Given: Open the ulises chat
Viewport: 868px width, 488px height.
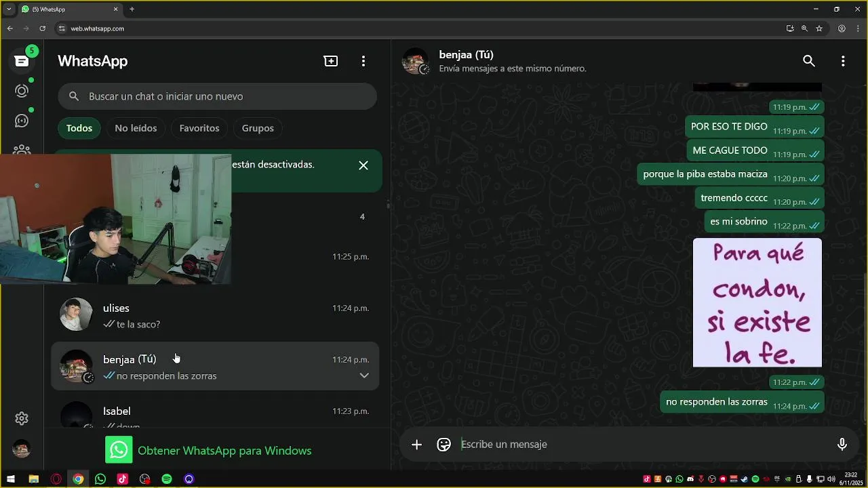Looking at the screenshot, I should 215,315.
